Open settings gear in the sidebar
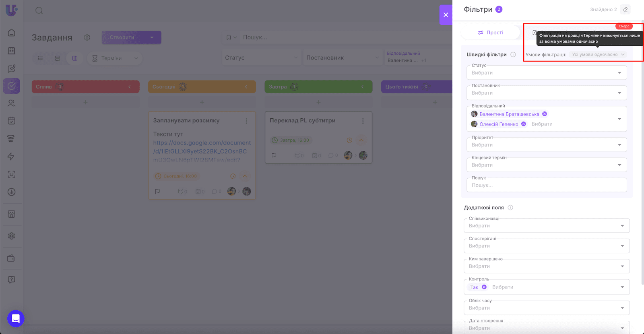This screenshot has height=334, width=644. coord(11,236)
